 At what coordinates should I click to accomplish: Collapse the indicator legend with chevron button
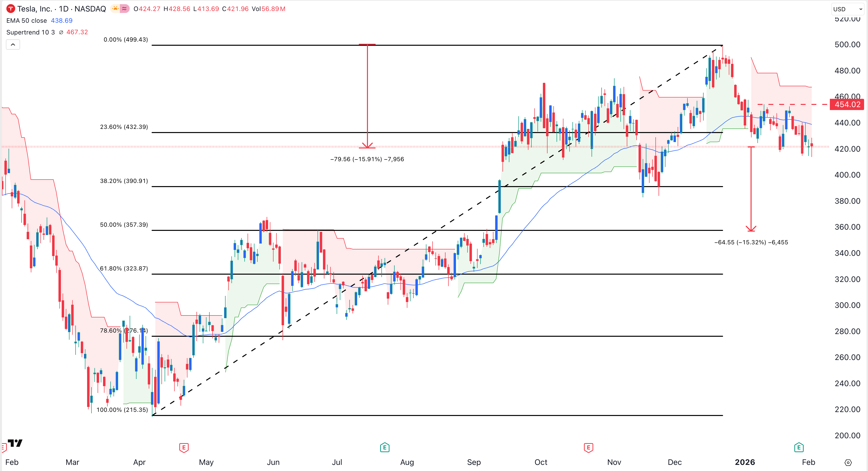tap(13, 44)
